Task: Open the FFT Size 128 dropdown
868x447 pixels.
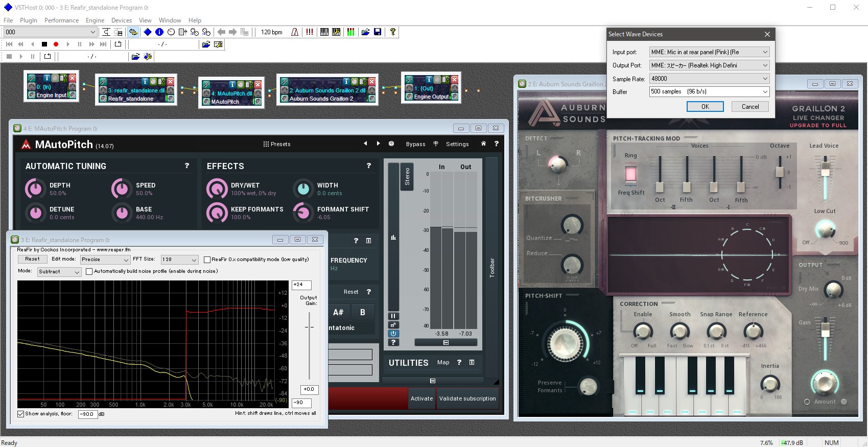Action: [179, 260]
